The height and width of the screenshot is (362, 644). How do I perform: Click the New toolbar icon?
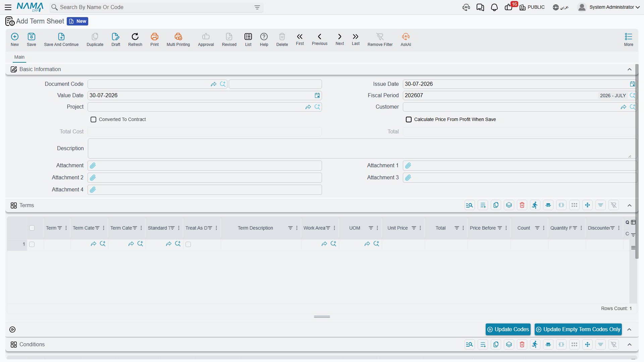pos(15,40)
